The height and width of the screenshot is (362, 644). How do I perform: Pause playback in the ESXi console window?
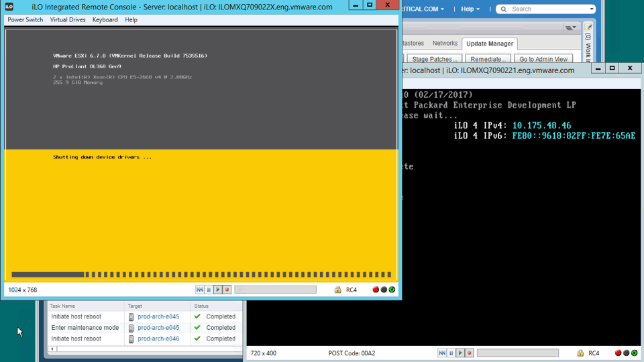click(x=209, y=290)
